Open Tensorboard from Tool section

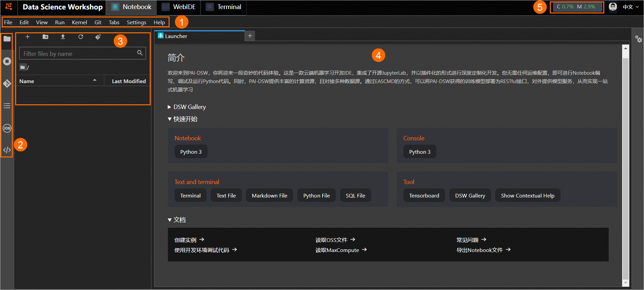pos(424,195)
